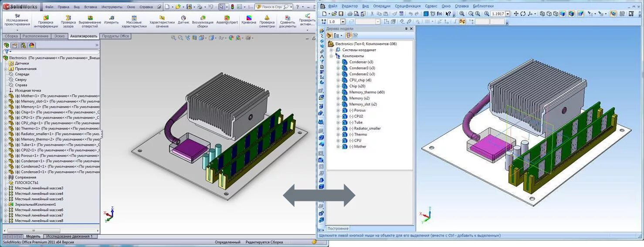This screenshot has height=247, width=644.
Task: Select CPU_chip (x6) in KOMPAS tree
Action: pos(356,80)
